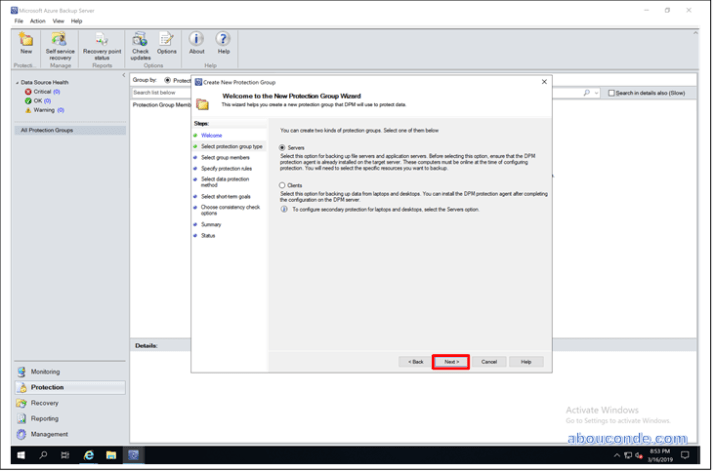Click the Help question mark ribbon icon
The width and height of the screenshot is (714, 471).
tap(223, 41)
